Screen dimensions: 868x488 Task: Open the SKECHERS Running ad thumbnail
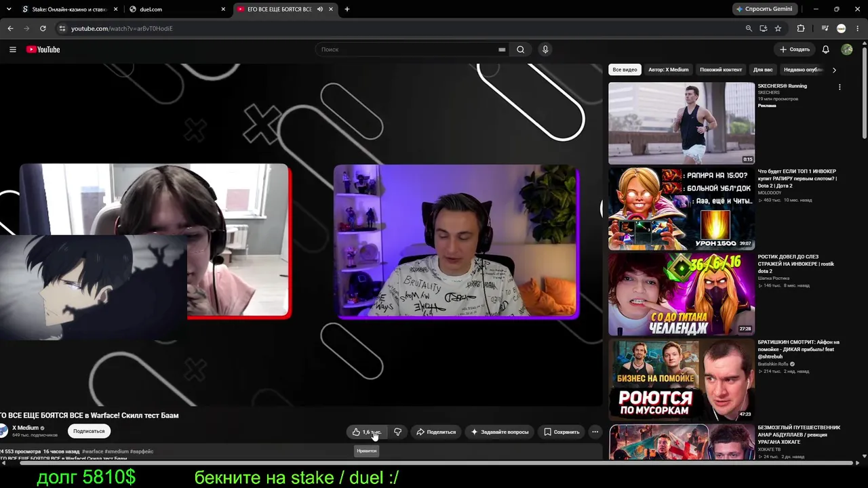coord(682,123)
